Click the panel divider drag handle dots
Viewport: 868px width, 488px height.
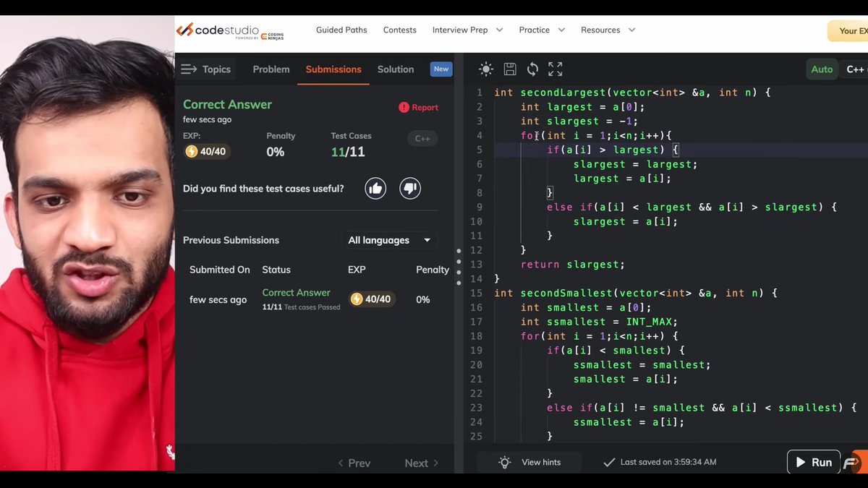pos(459,267)
